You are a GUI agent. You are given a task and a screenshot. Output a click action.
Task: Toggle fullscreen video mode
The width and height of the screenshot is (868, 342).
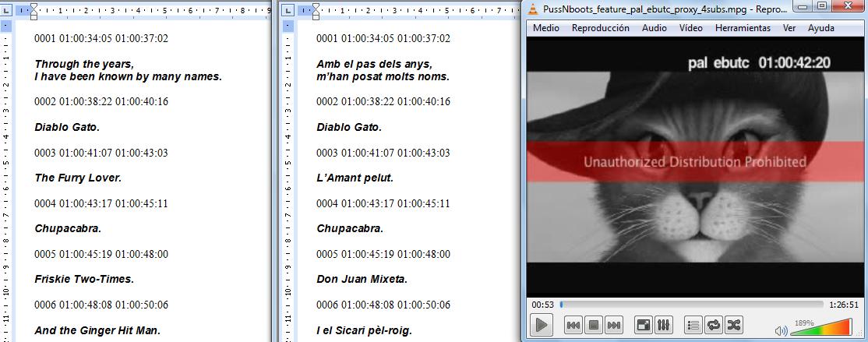(x=644, y=325)
